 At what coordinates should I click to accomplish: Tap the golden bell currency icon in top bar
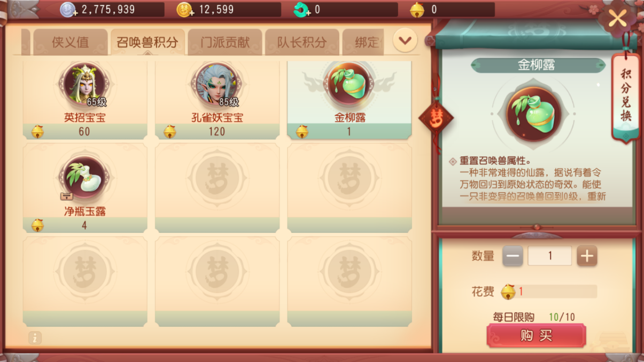[x=417, y=10]
